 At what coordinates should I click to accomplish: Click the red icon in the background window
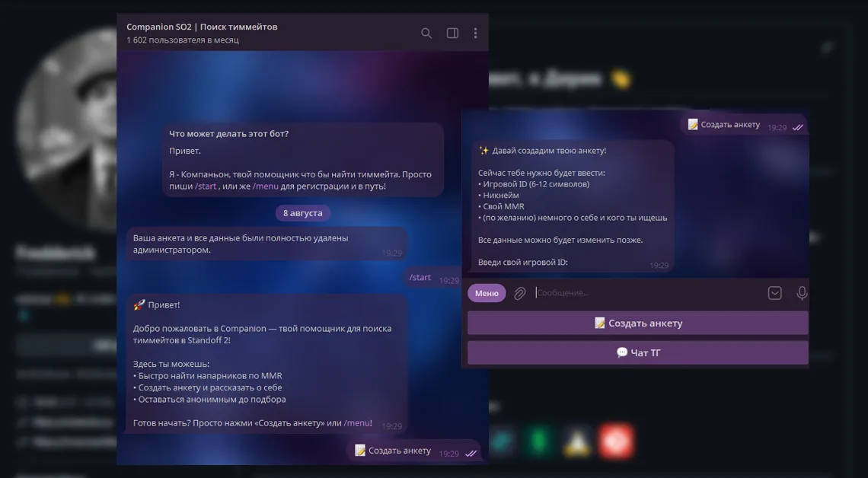615,441
